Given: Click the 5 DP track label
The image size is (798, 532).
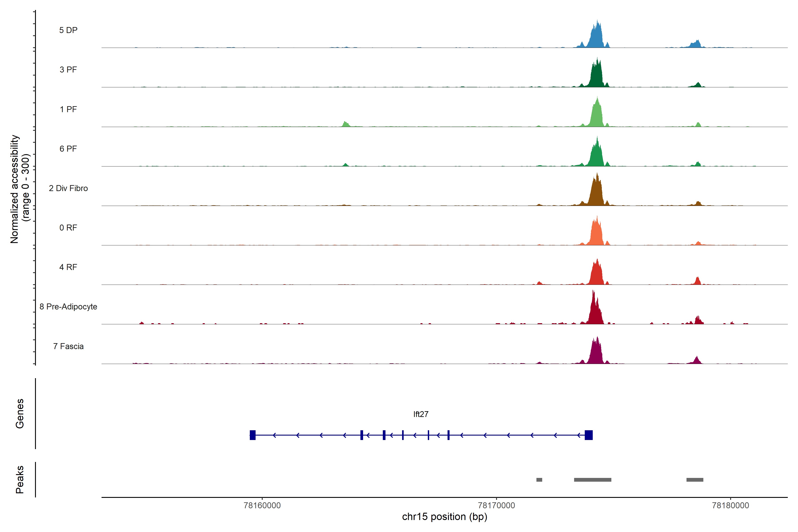Looking at the screenshot, I should point(68,30).
